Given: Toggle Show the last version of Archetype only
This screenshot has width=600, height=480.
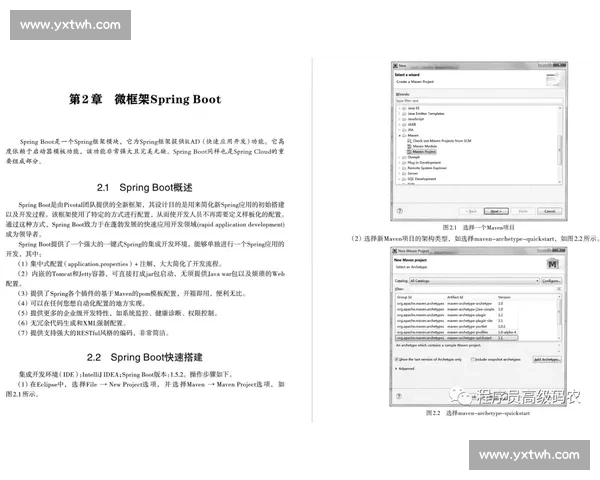Looking at the screenshot, I should click(397, 359).
